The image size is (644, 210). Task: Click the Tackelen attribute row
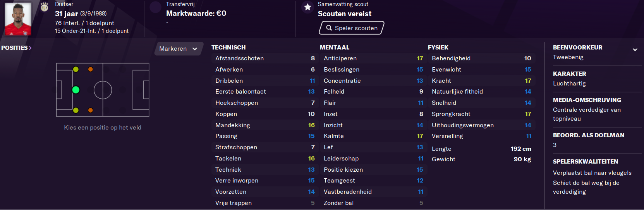[x=265, y=159]
